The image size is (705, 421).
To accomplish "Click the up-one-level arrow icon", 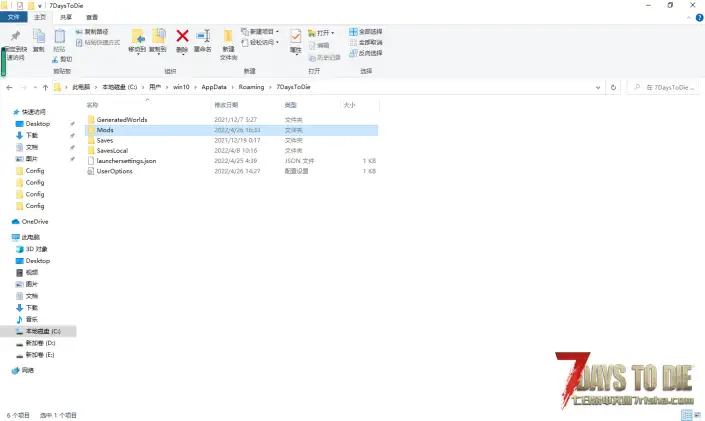I will [45, 88].
